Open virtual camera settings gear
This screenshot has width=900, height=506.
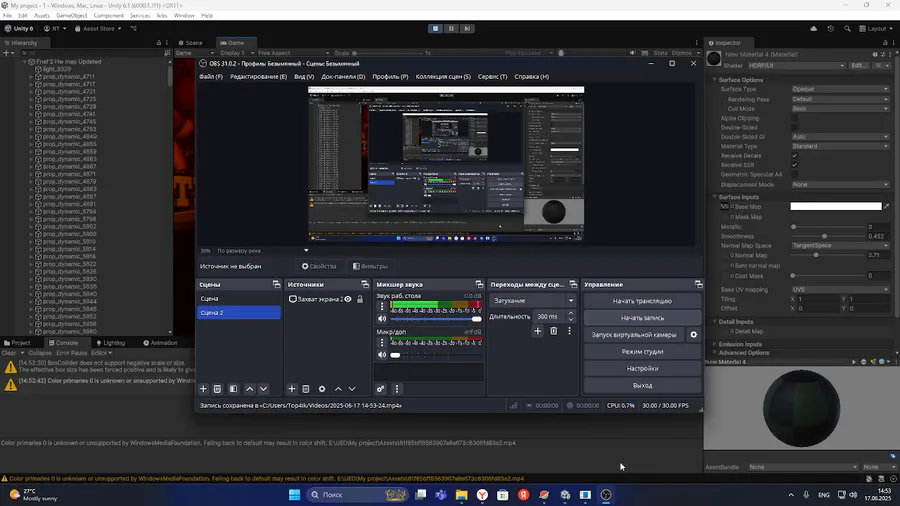[694, 335]
